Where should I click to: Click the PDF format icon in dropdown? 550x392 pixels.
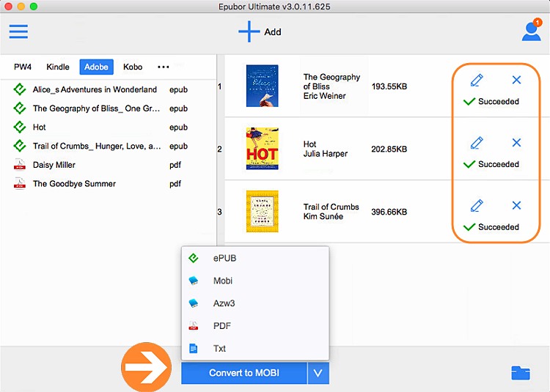194,326
